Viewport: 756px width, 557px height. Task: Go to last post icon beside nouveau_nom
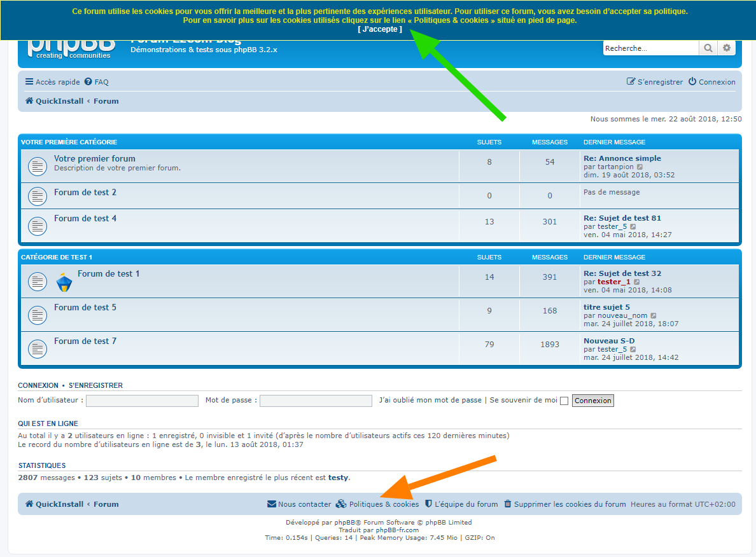point(653,316)
